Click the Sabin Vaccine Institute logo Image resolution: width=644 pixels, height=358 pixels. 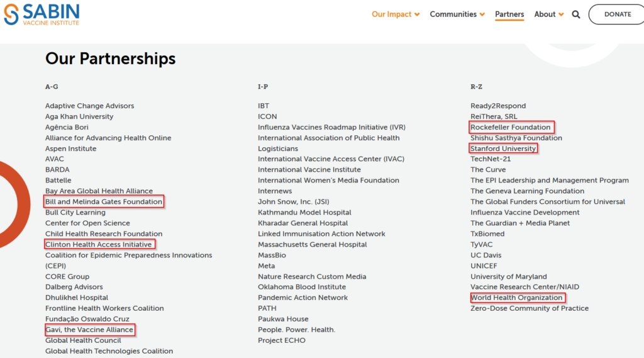[42, 14]
